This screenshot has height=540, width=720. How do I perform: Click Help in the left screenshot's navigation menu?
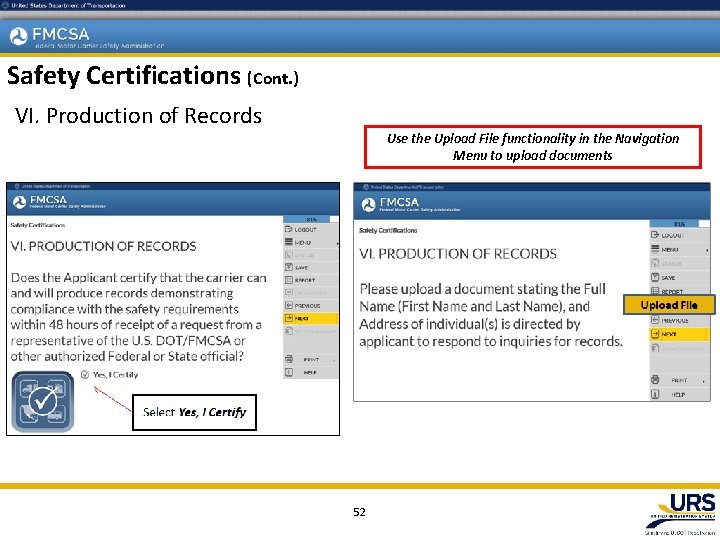311,372
